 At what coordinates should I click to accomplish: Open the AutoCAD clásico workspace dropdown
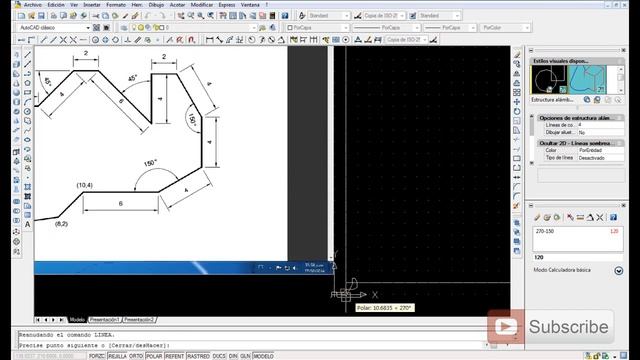tap(88, 28)
